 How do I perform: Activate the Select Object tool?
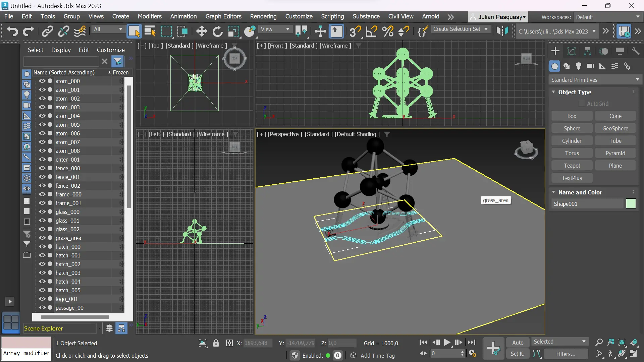[x=134, y=32]
